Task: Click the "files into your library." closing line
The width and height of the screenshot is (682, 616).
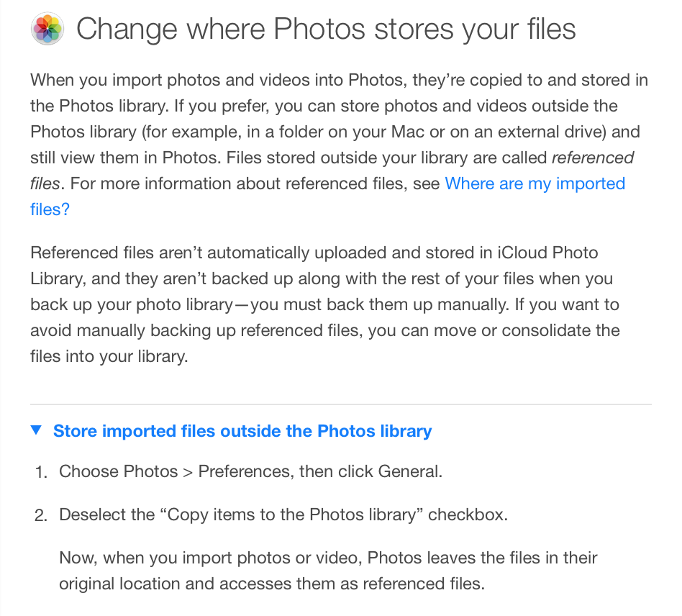Action: tap(109, 355)
